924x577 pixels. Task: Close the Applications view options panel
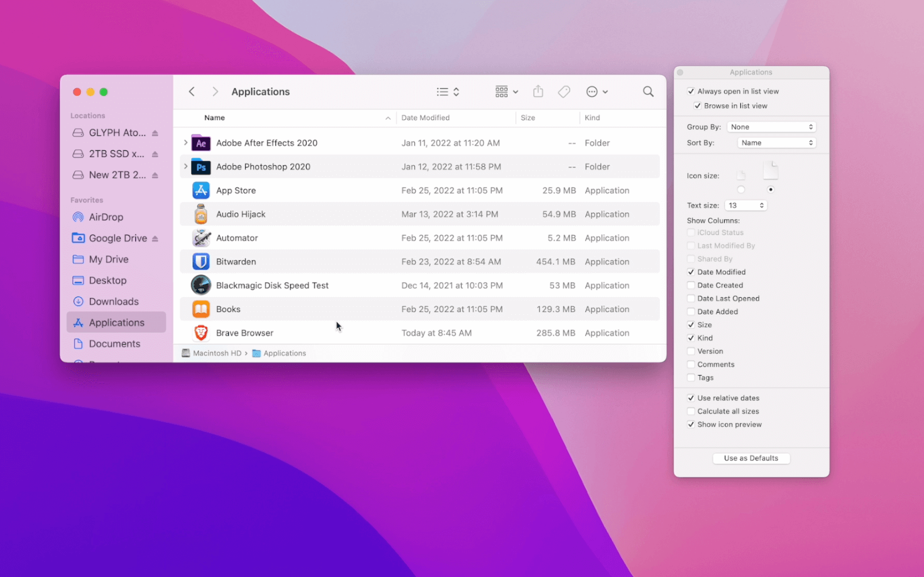pos(680,73)
